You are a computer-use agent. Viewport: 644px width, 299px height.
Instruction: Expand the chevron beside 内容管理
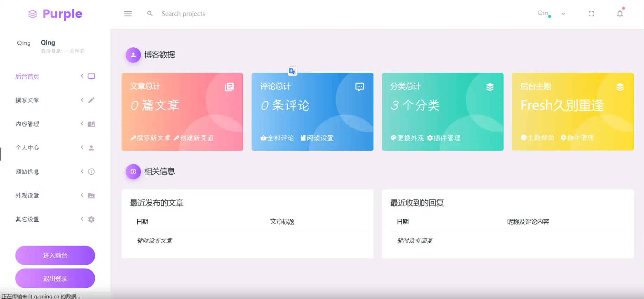click(x=82, y=123)
